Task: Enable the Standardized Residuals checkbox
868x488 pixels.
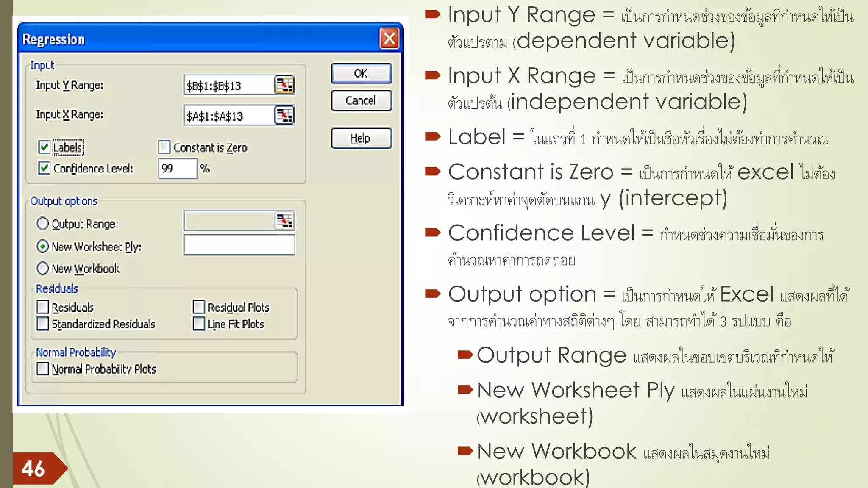Action: pyautogui.click(x=42, y=324)
